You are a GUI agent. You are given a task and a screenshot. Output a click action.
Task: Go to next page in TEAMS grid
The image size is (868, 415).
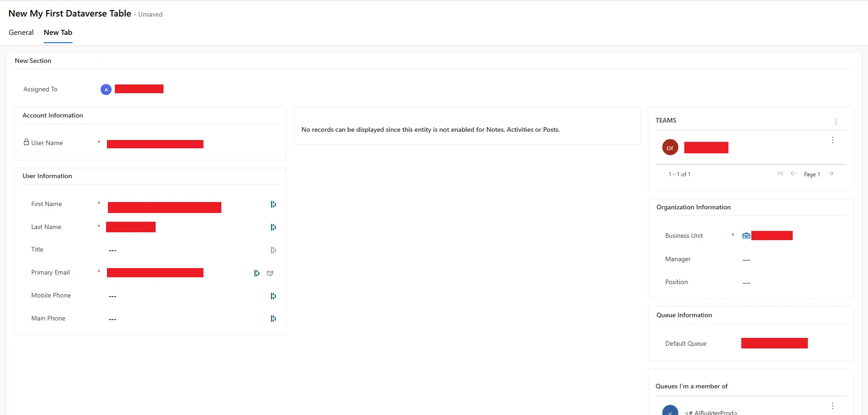830,174
